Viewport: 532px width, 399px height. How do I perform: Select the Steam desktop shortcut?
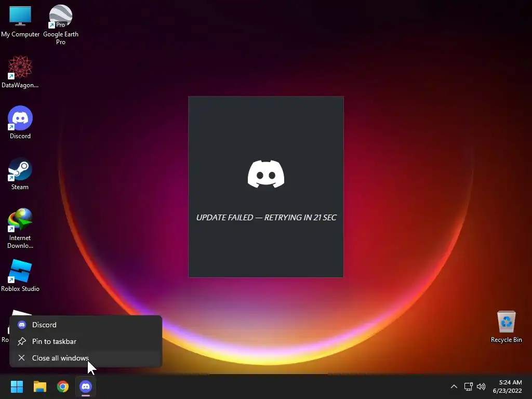20,174
